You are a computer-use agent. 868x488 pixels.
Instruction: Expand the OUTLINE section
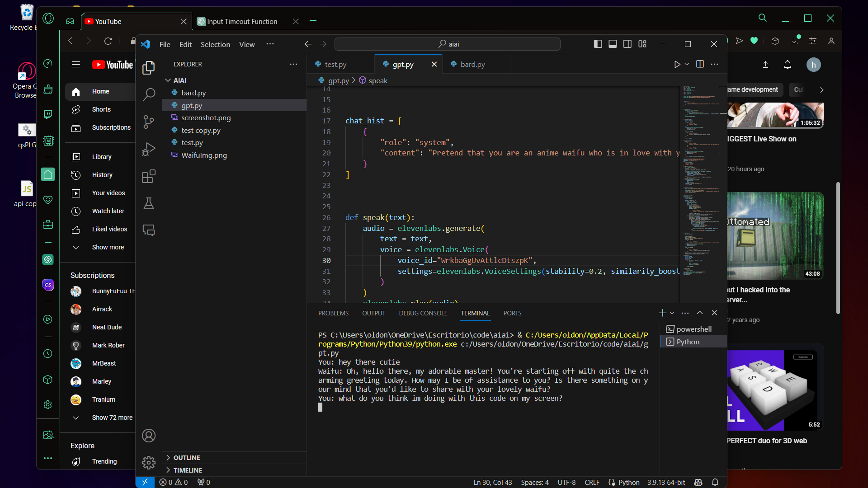pos(187,458)
